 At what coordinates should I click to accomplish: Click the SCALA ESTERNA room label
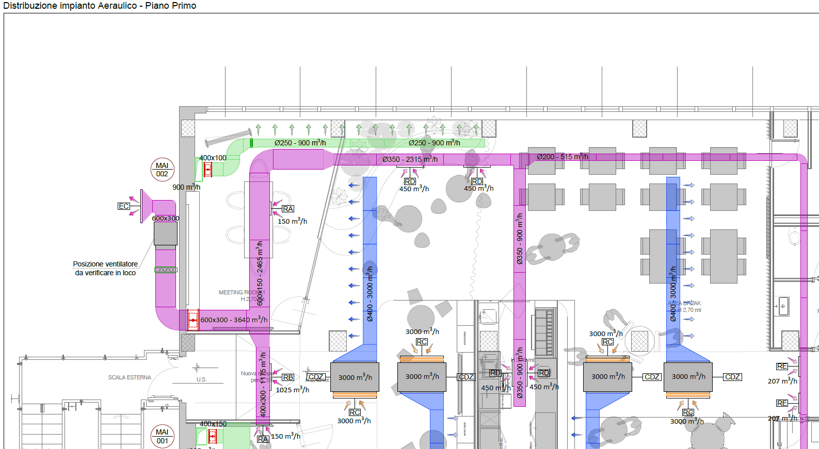[x=128, y=378]
